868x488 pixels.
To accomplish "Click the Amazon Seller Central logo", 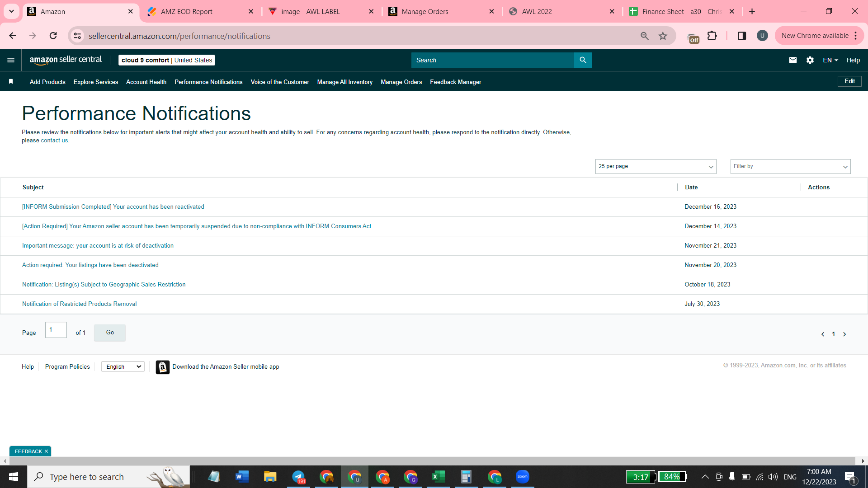I will [66, 60].
